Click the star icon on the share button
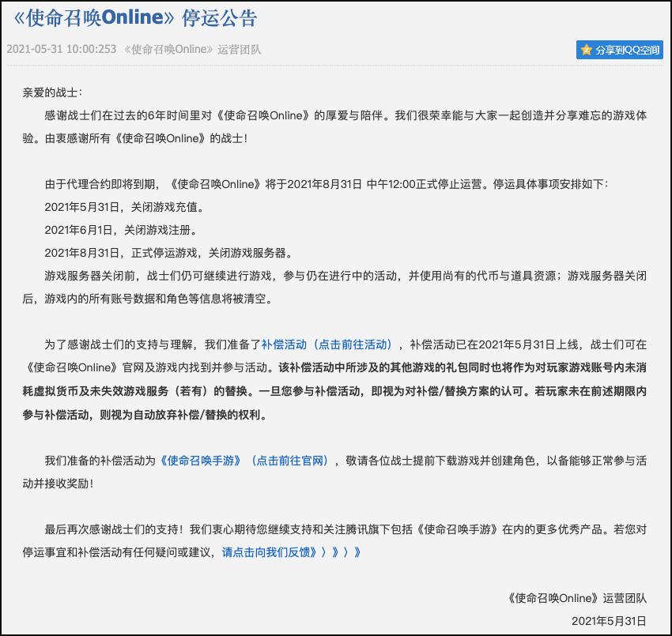The height and width of the screenshot is (636, 672). pos(586,50)
